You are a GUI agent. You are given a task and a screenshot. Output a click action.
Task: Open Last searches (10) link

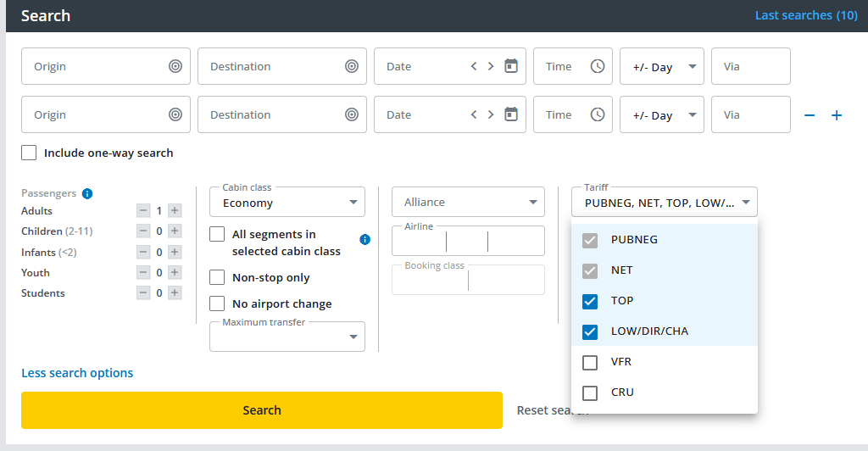(805, 15)
